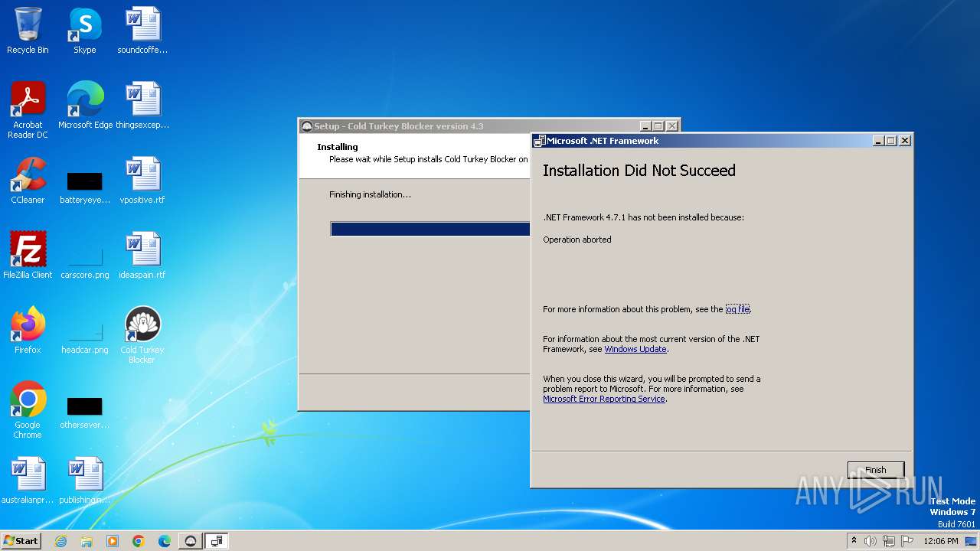The width and height of the screenshot is (980, 551).
Task: Select the Acrobat Reader DC shortcut
Action: click(28, 110)
